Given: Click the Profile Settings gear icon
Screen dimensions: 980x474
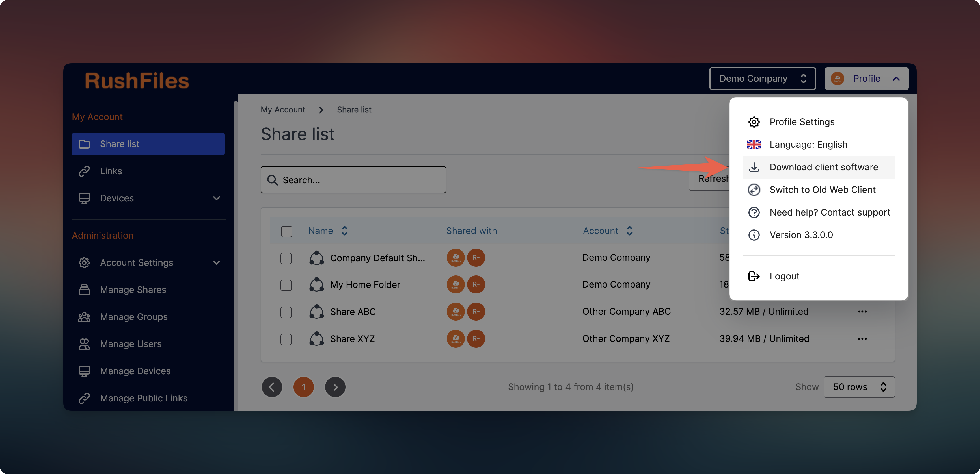Looking at the screenshot, I should (x=754, y=122).
